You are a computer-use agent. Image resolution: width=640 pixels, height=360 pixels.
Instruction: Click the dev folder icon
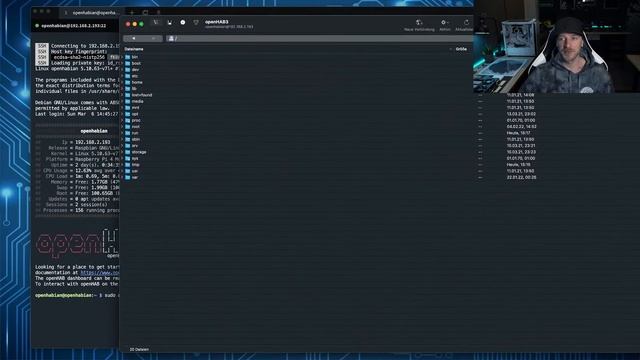128,70
